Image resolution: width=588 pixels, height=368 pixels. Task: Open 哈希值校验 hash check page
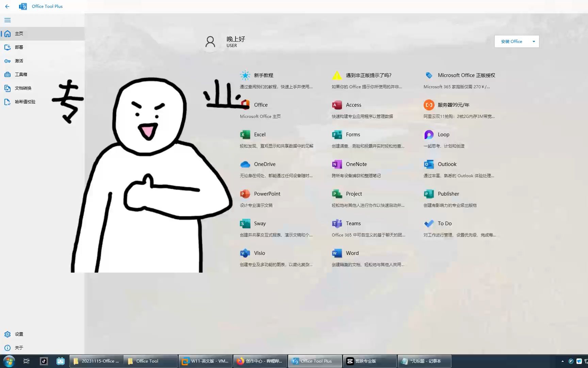42,102
